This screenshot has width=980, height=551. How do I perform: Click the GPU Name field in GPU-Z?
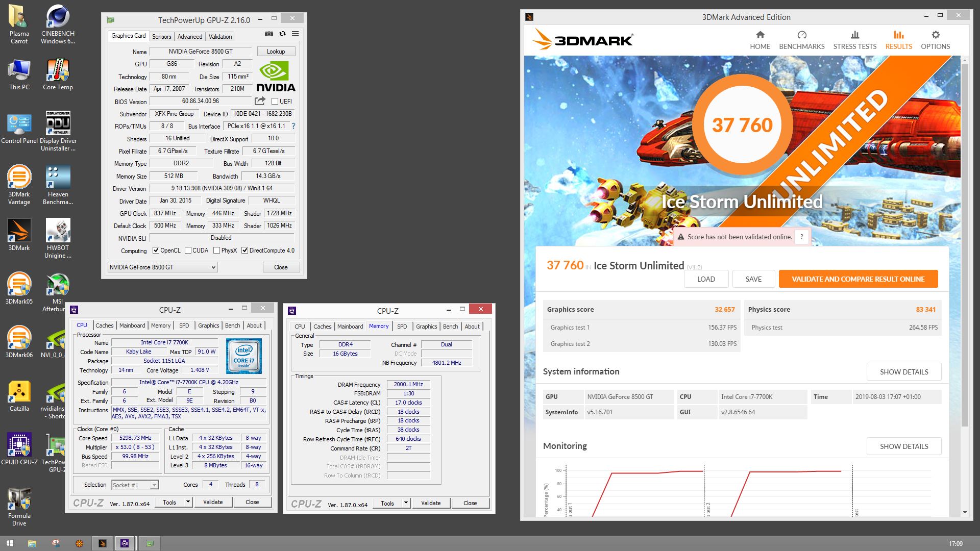pos(201,52)
